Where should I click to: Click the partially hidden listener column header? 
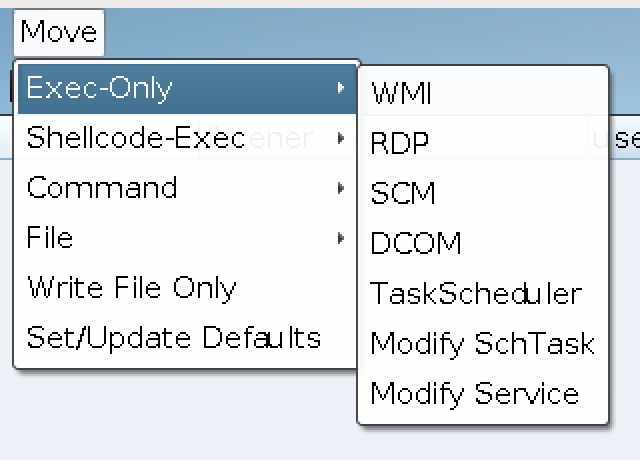click(282, 138)
